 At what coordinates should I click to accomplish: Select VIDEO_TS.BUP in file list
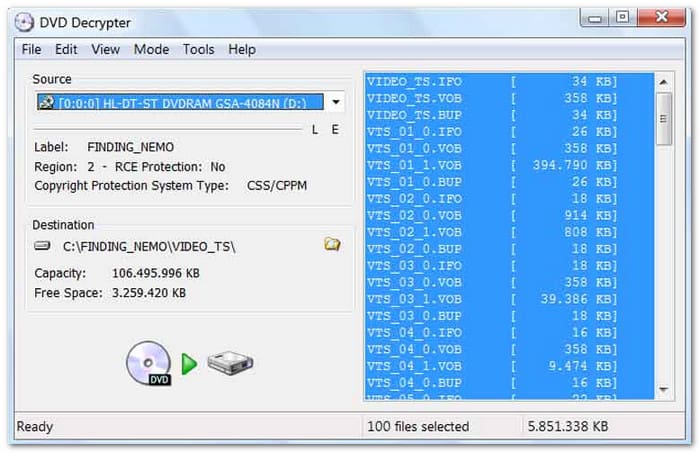tap(509, 115)
